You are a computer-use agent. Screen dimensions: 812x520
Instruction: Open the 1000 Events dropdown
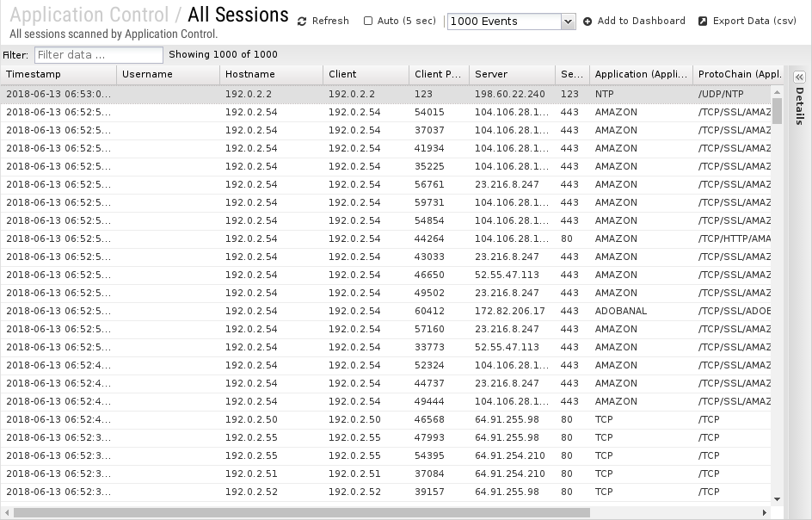(511, 22)
